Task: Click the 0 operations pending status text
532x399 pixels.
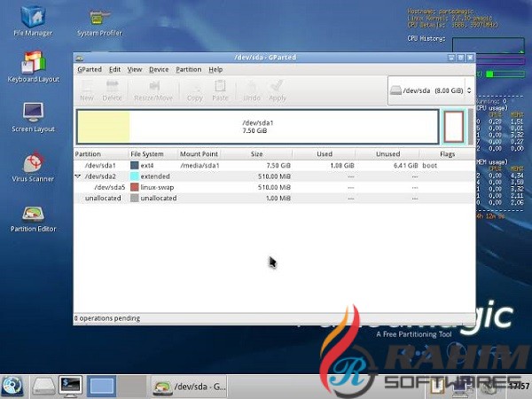Action: pyautogui.click(x=107, y=318)
